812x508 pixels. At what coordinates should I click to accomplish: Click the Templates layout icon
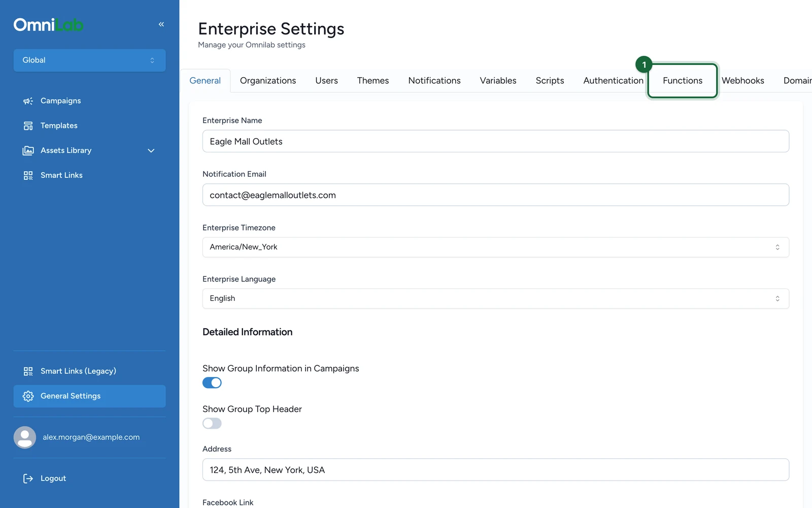tap(28, 126)
